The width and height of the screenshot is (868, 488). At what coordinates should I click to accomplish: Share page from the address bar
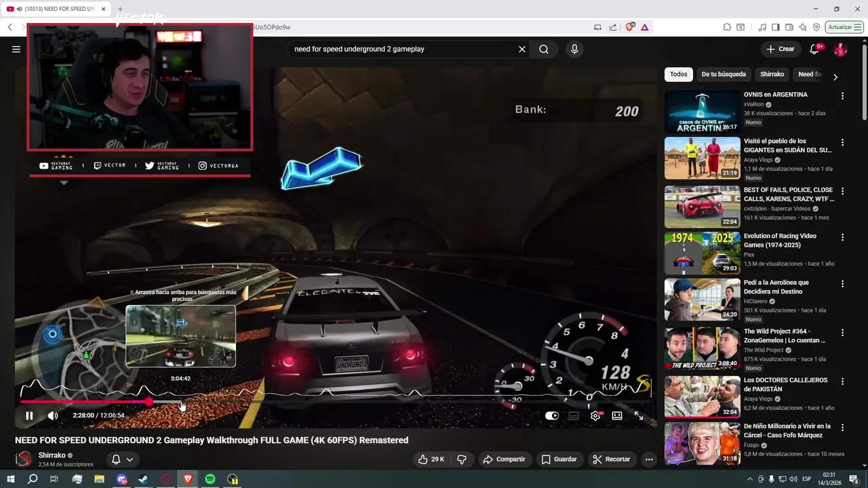point(613,27)
